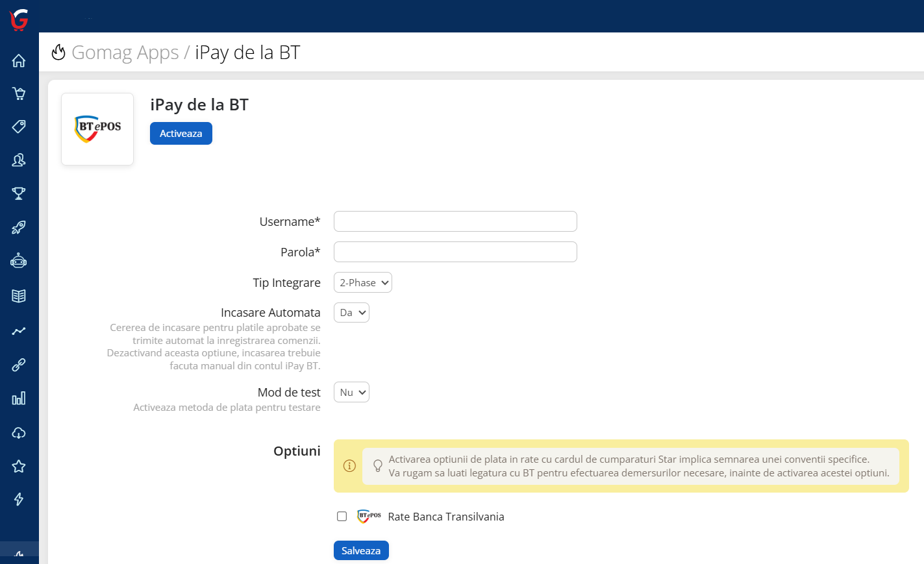Click the Salveaza button

pos(361,550)
